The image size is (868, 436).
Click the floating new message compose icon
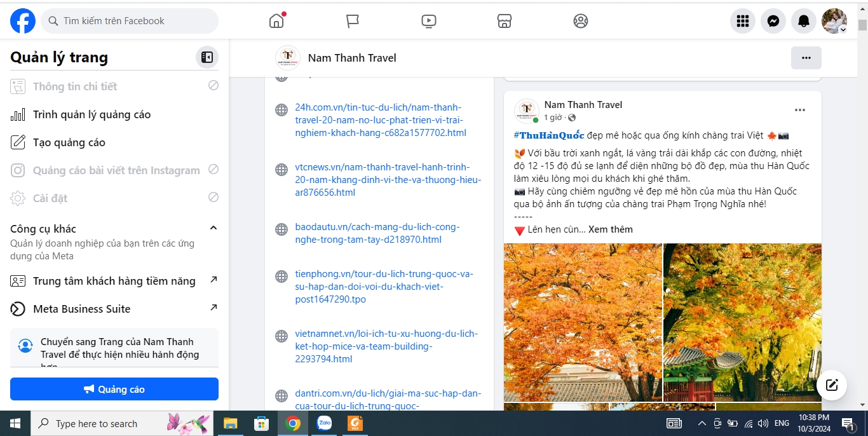832,385
